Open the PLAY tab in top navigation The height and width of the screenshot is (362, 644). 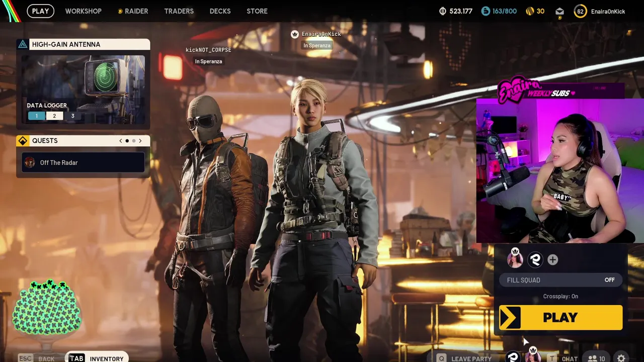[x=40, y=11]
